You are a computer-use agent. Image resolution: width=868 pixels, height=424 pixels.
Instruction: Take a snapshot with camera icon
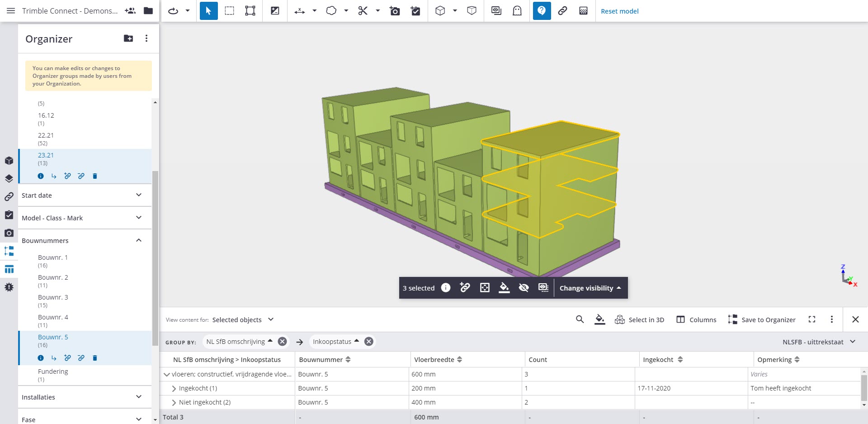[395, 11]
